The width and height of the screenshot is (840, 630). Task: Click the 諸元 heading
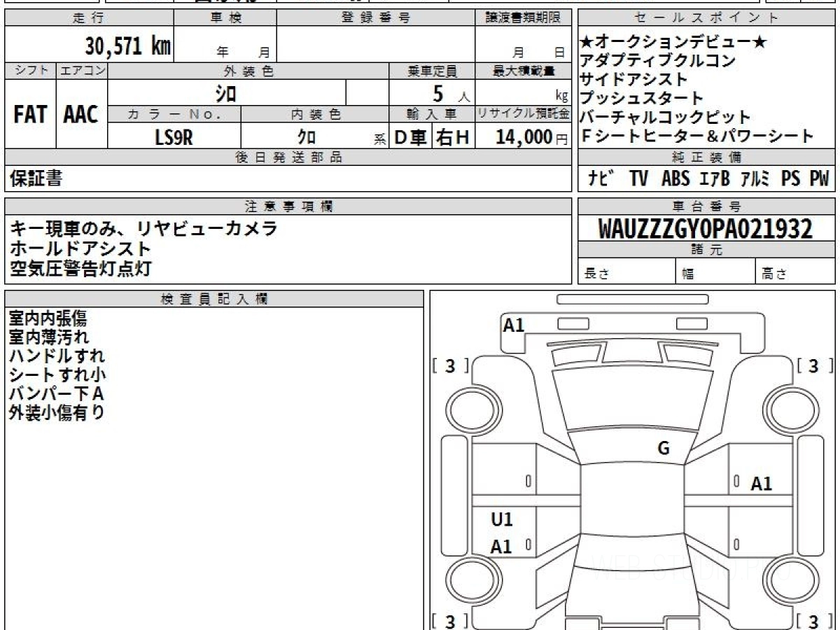tap(706, 250)
